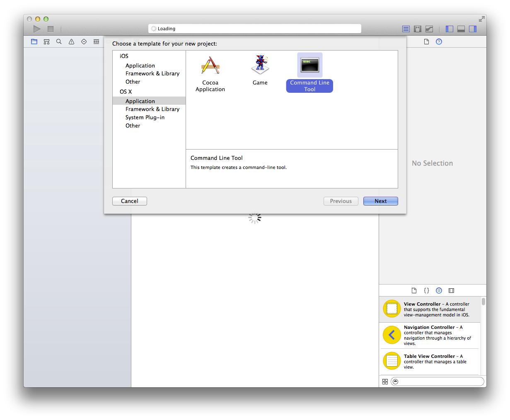Click the object library scrollbar

(483, 301)
